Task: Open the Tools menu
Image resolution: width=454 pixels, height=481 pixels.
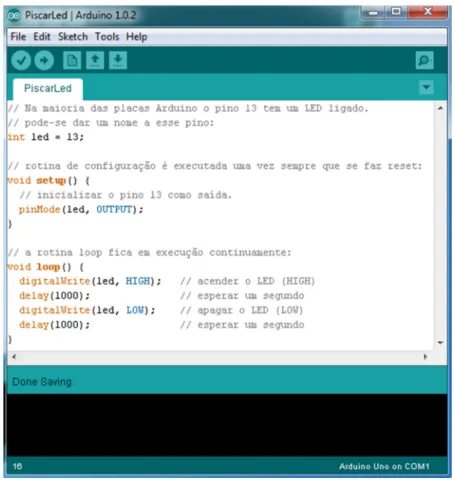Action: tap(107, 37)
